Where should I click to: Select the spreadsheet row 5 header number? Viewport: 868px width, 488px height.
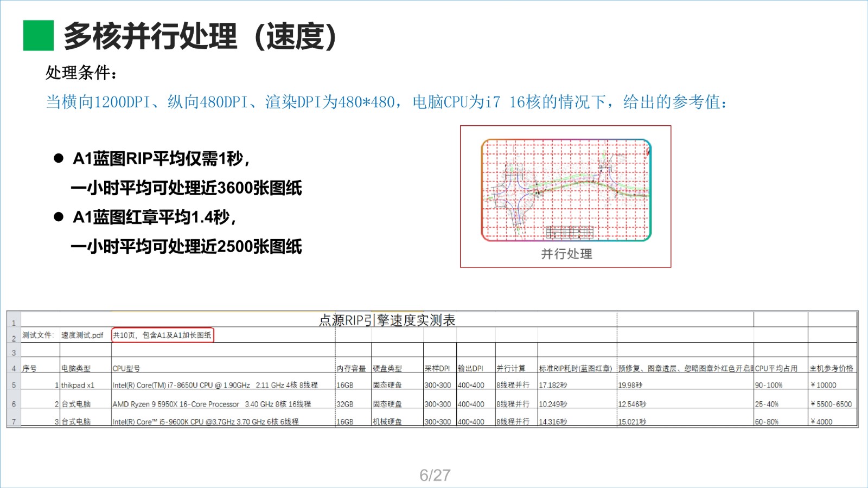coord(14,386)
